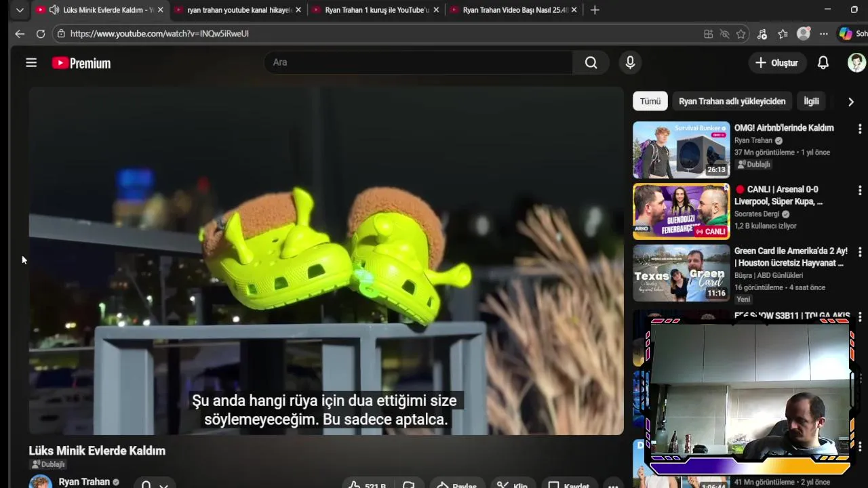Select the Tümü filter chip

tap(650, 101)
